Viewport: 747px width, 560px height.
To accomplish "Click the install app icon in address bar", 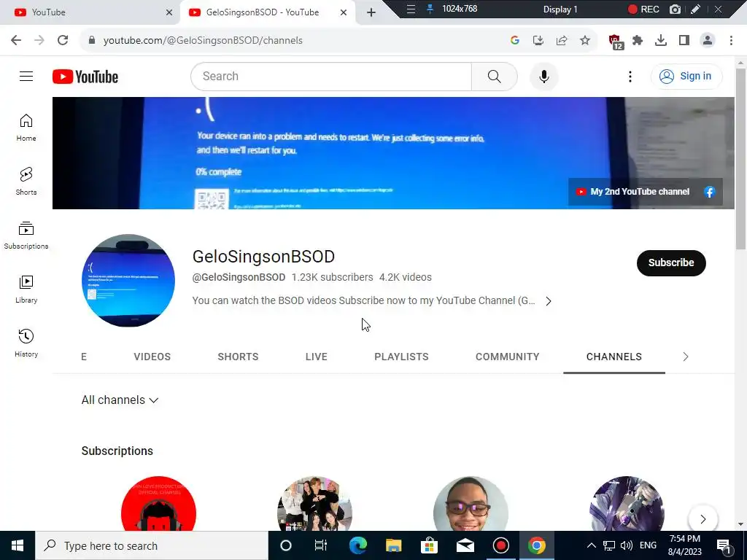I will tap(538, 41).
